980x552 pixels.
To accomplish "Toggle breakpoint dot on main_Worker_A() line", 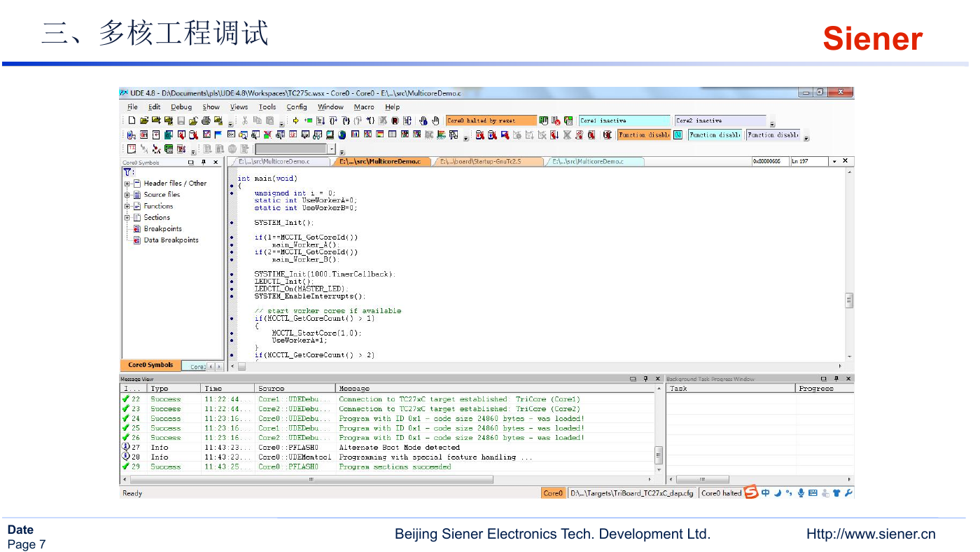I will (x=232, y=244).
